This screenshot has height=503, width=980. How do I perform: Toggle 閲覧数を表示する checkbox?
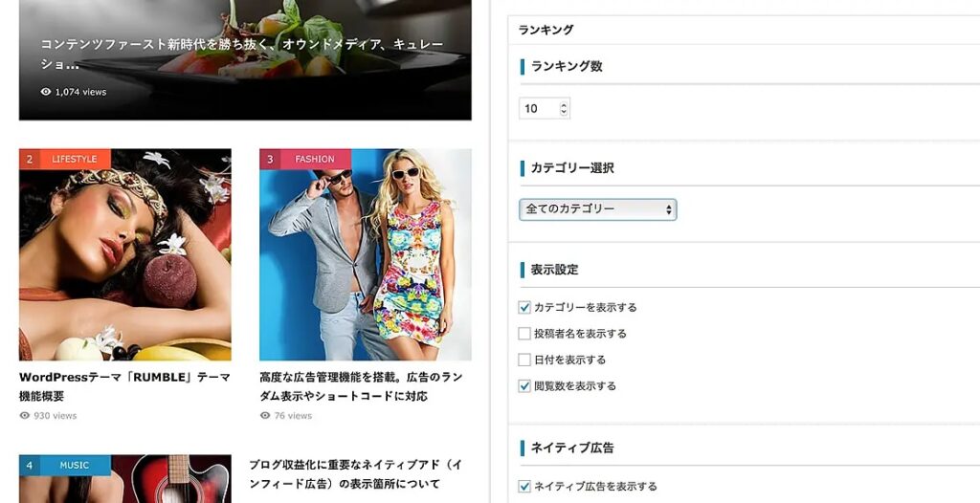click(524, 386)
